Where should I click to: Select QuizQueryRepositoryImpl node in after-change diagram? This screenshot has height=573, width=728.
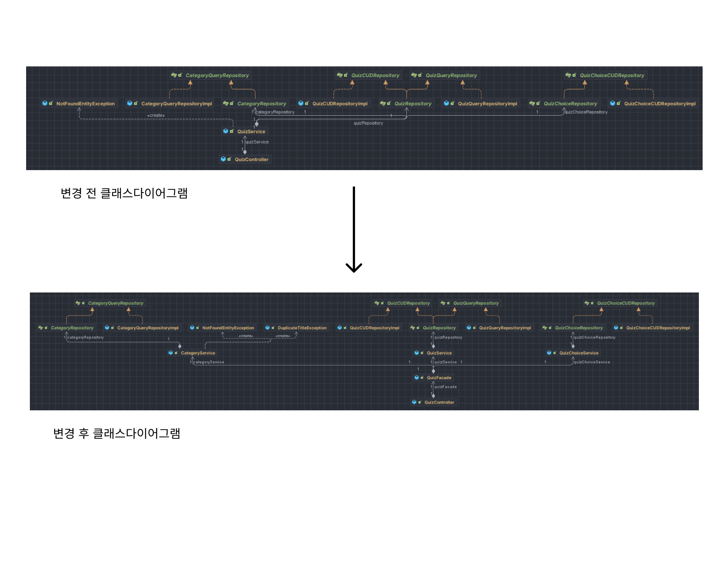click(505, 328)
